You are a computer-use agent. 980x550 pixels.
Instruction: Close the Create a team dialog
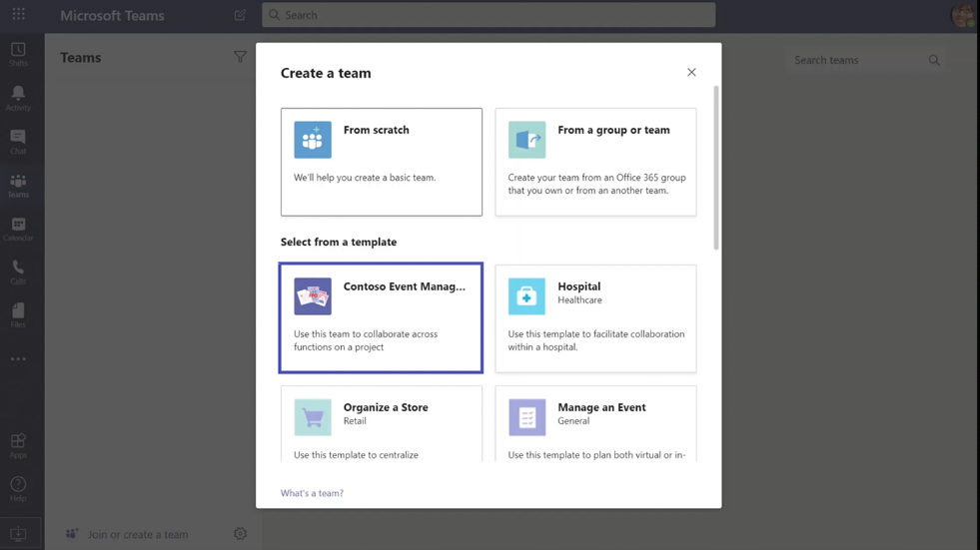pos(691,73)
